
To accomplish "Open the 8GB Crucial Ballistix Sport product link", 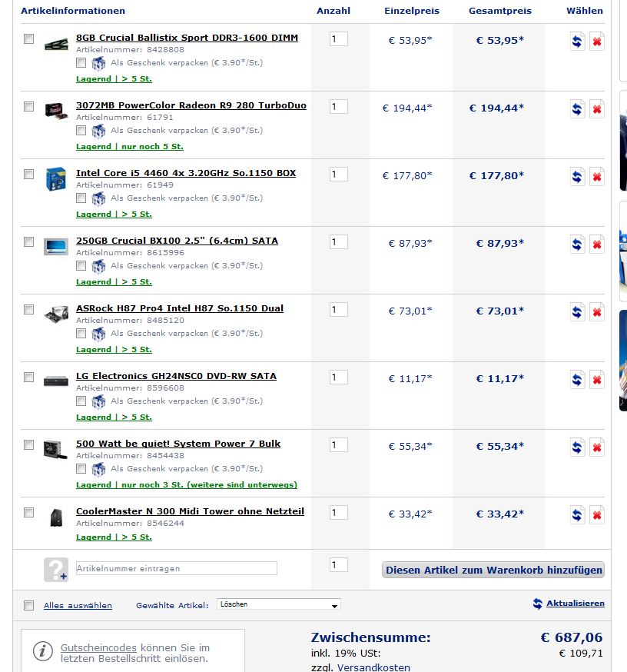I will (x=187, y=38).
